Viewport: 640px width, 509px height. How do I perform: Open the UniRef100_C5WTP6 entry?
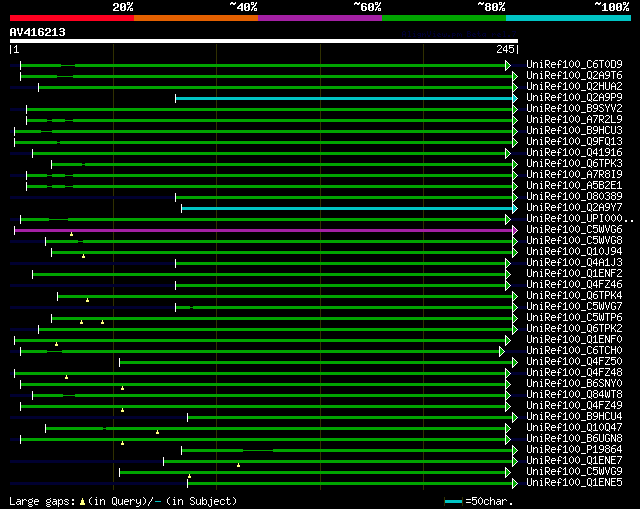(x=574, y=318)
